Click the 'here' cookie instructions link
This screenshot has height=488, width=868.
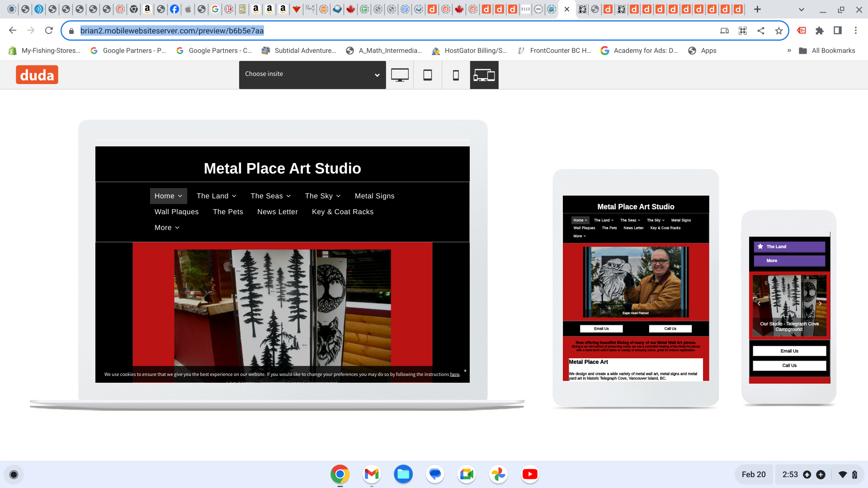point(454,374)
